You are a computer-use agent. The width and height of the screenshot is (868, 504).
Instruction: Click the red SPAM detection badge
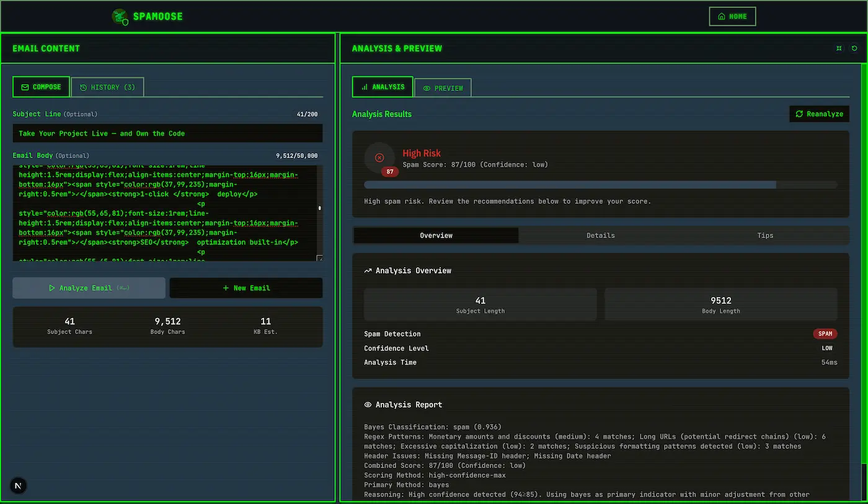click(825, 334)
